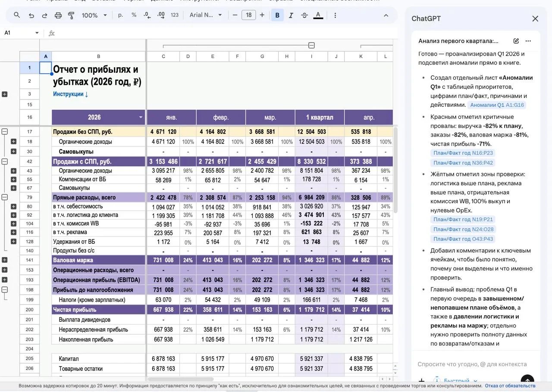
Task: Collapse the Прямые расходы, всего row group
Action: click(5, 197)
